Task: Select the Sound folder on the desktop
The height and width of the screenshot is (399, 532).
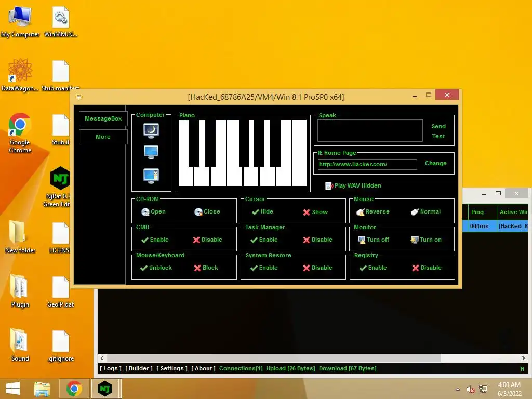Action: 20,345
